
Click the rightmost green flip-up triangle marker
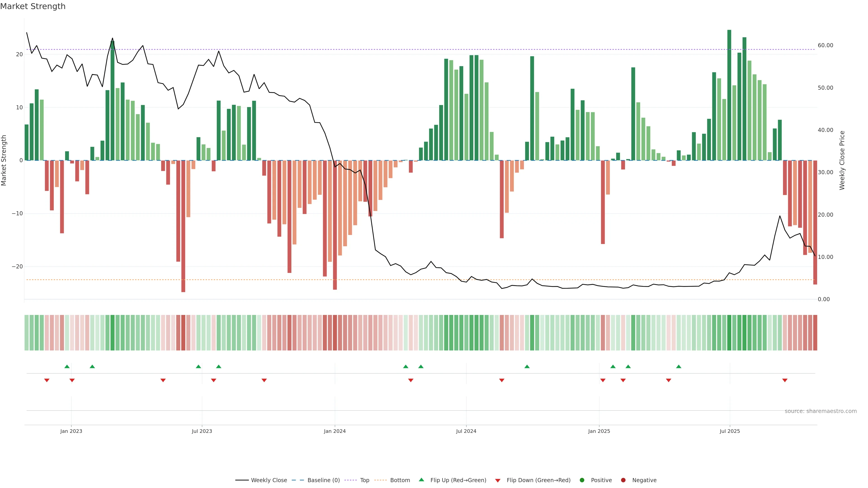point(679,366)
